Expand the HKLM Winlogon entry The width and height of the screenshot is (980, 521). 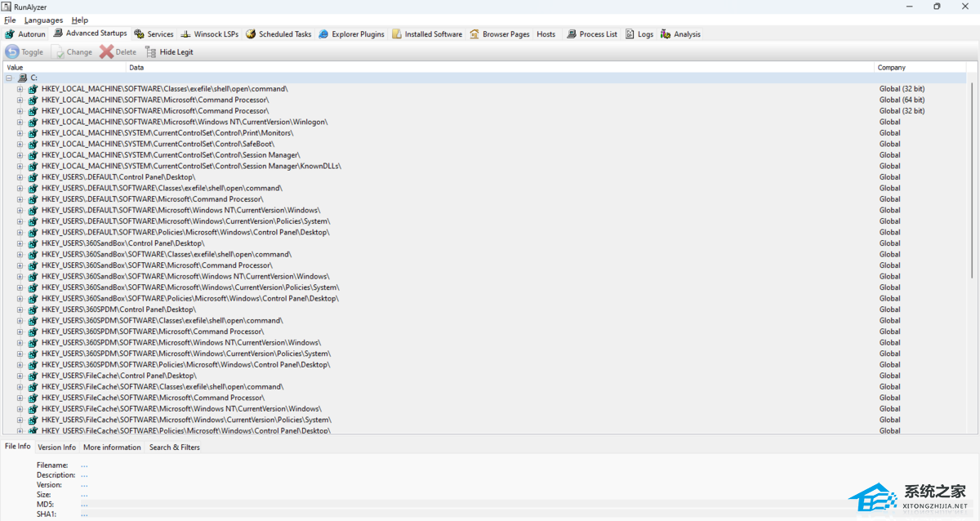[x=20, y=122]
